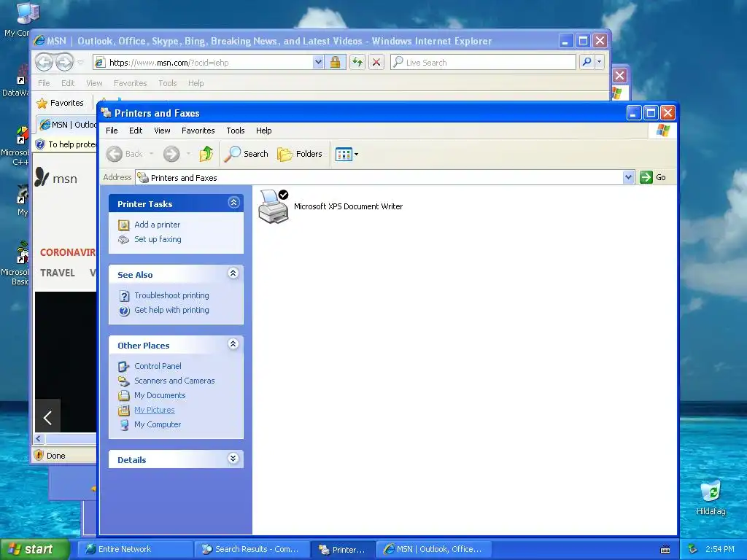This screenshot has width=747, height=560.
Task: Open the View menu in Printers and Faxes
Action: click(162, 131)
